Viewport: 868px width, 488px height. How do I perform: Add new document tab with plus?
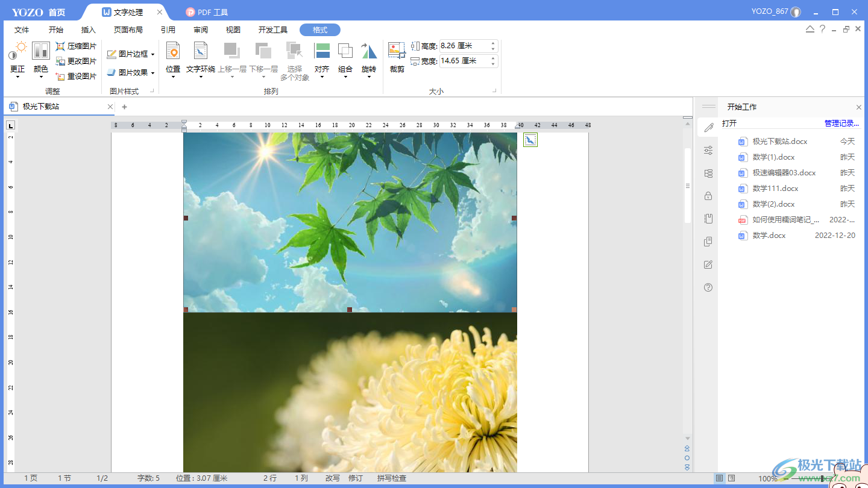(x=124, y=107)
